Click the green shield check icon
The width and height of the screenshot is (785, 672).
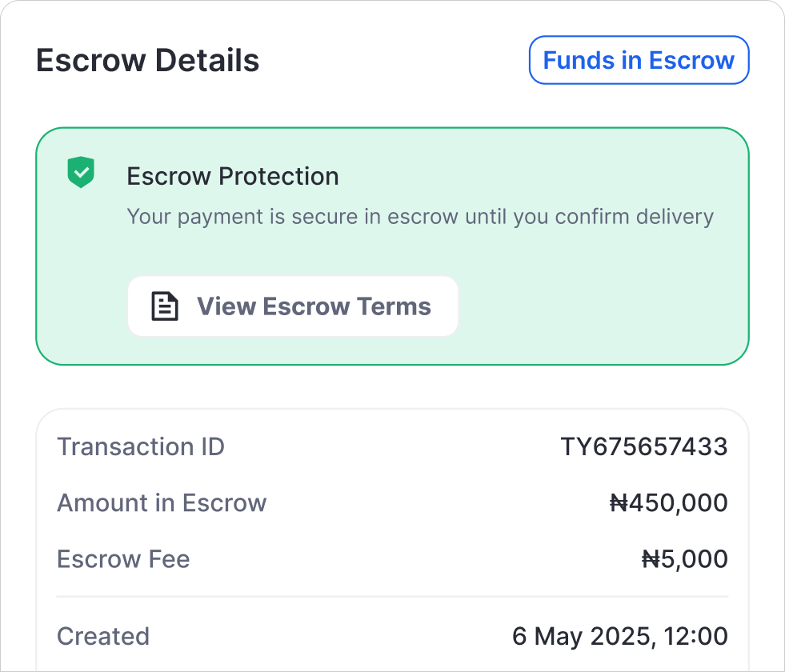tap(81, 172)
